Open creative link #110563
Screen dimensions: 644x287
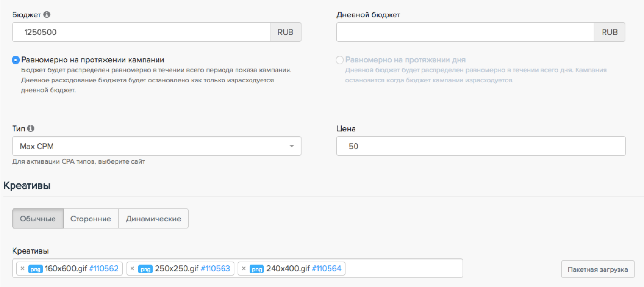215,269
